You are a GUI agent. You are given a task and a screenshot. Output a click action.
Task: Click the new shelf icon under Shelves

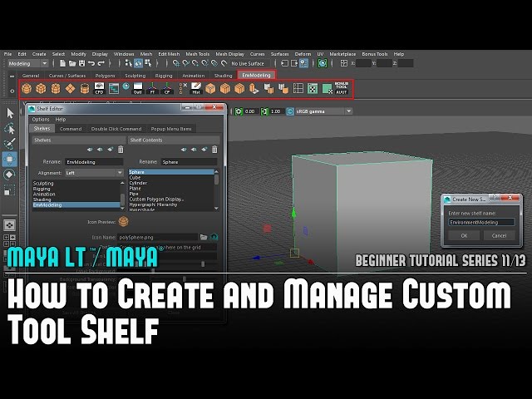click(111, 150)
